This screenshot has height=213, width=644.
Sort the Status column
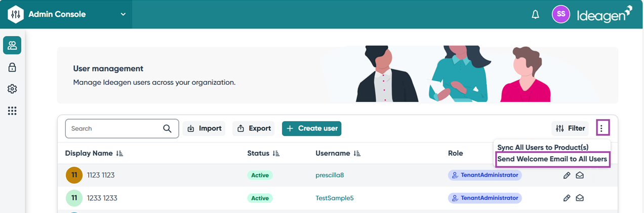276,153
